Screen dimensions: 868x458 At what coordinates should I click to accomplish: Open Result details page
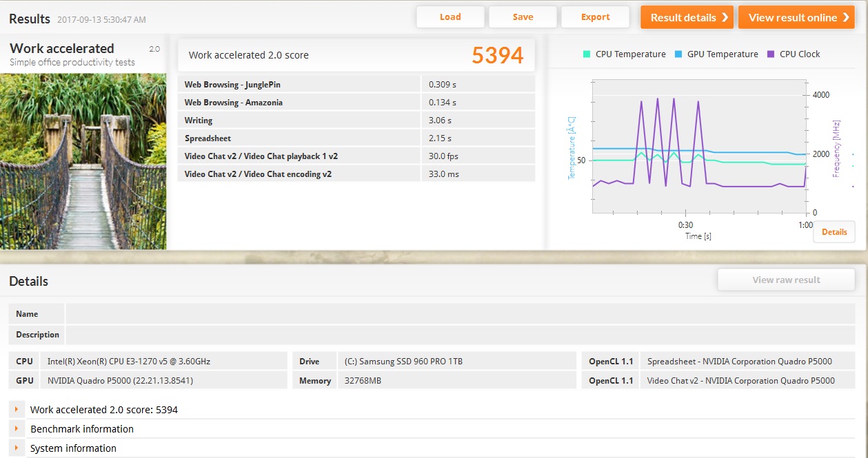pos(687,18)
